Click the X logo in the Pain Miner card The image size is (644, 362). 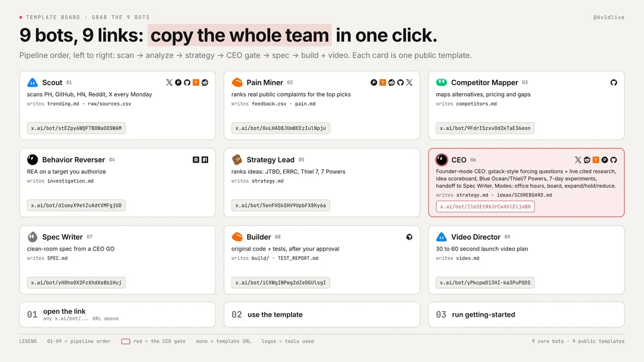pos(410,82)
